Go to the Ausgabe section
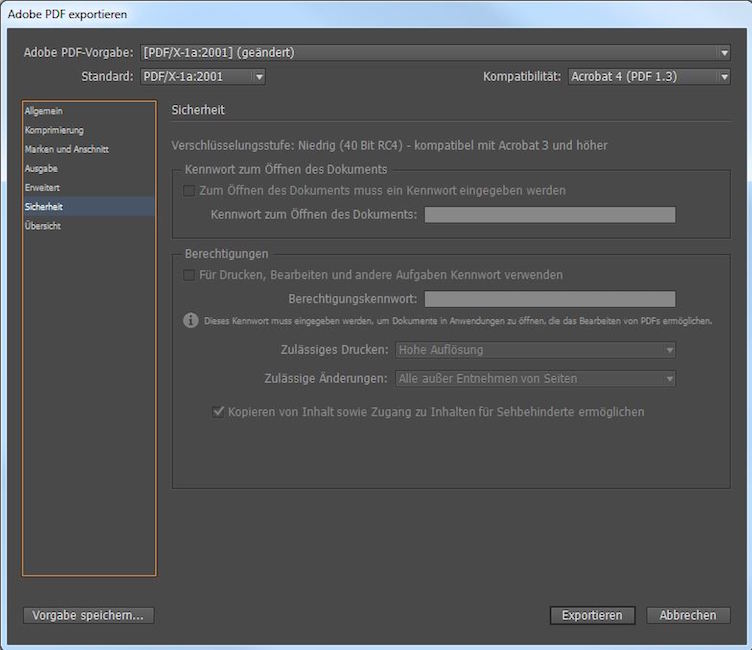Image resolution: width=752 pixels, height=650 pixels. [x=89, y=168]
